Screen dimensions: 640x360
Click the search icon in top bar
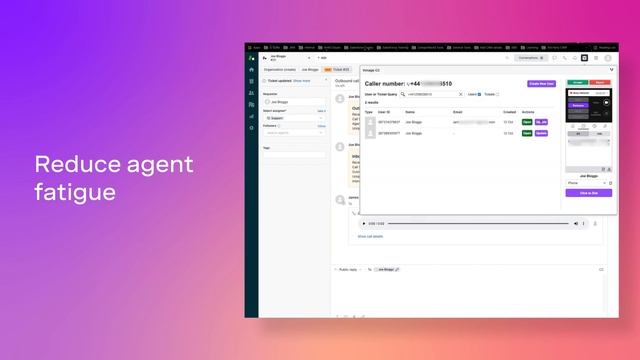(507, 58)
